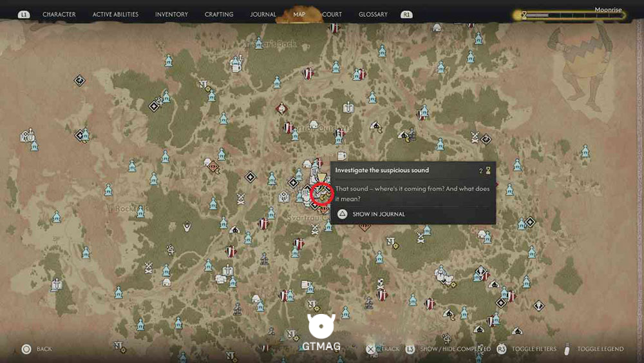Open the Character tab
The image size is (644, 363).
click(59, 14)
